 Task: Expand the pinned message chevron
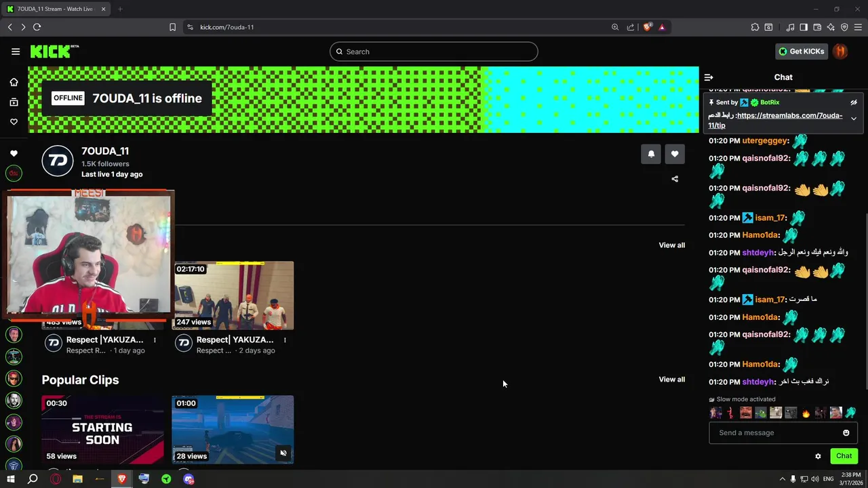pos(854,119)
